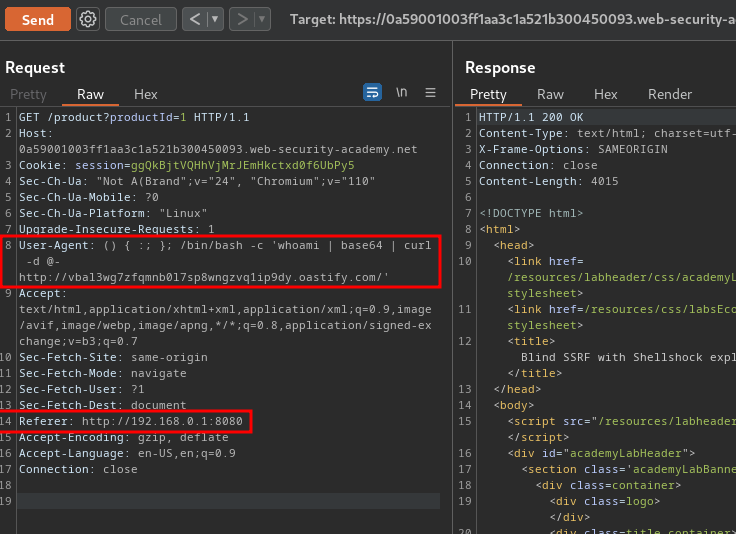Open the Response Render tab
The width and height of the screenshot is (736, 534).
670,94
